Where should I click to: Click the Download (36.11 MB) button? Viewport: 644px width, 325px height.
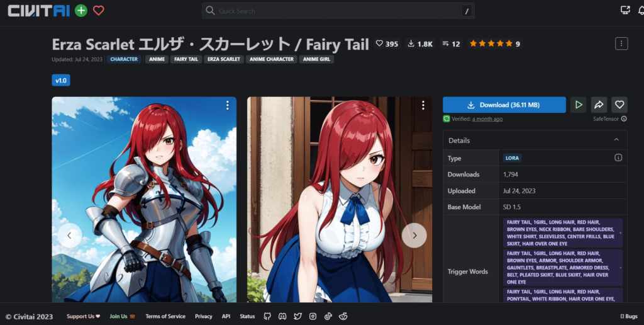pos(504,105)
